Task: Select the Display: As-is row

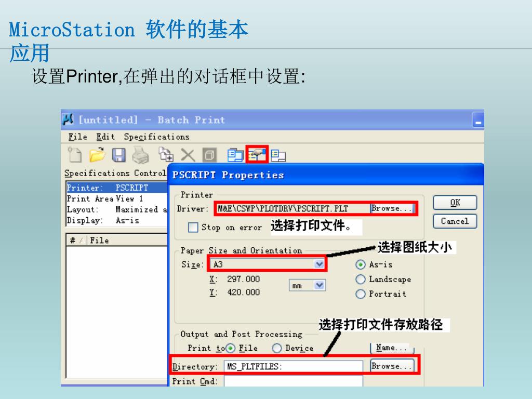Action: (117, 220)
